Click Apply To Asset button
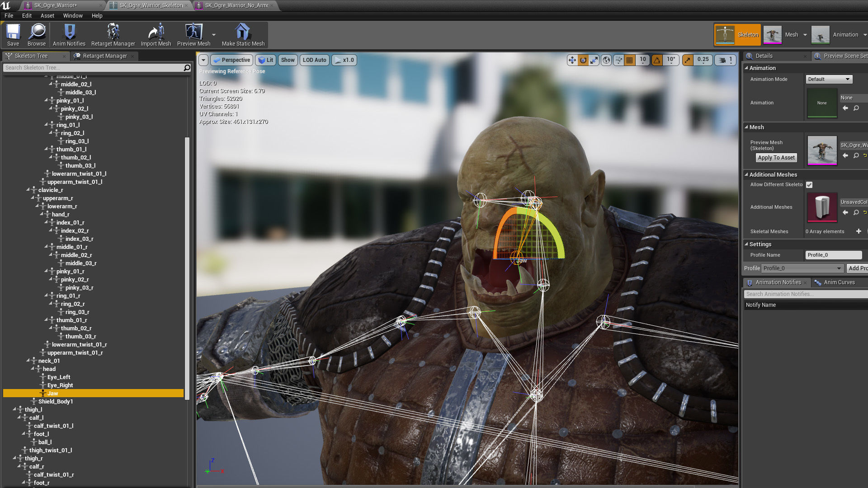 (776, 158)
